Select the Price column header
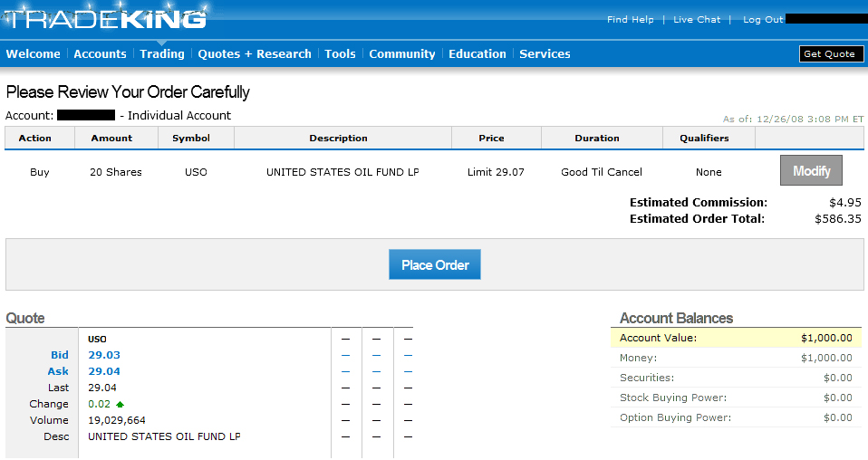 (492, 138)
